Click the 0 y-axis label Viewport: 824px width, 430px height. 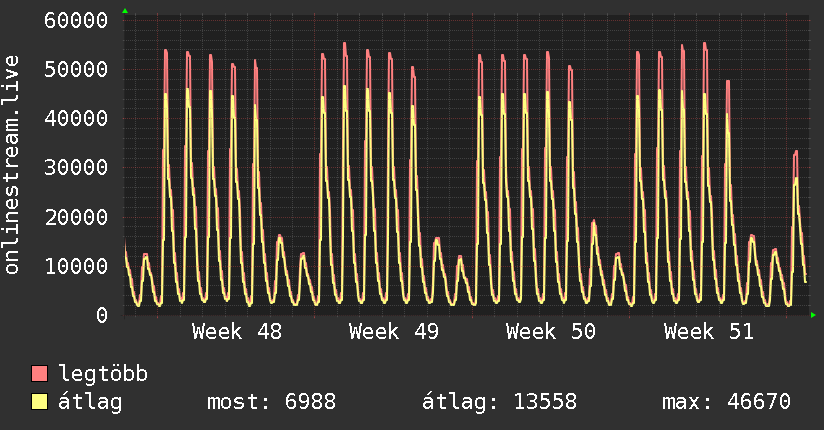pyautogui.click(x=102, y=315)
